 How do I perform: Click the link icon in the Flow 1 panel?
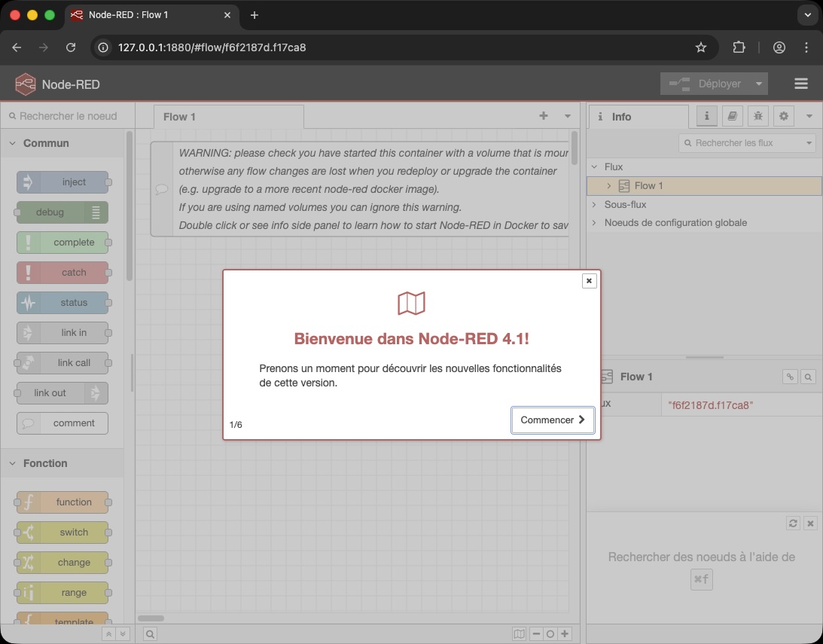pos(790,377)
